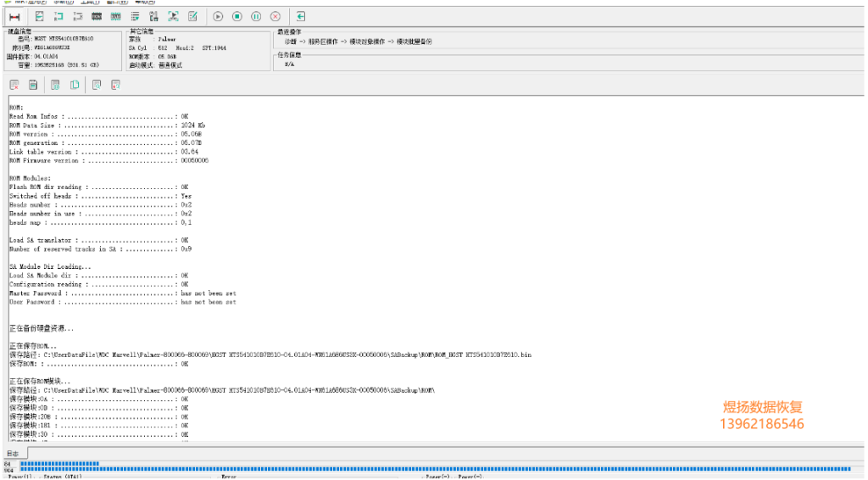The image size is (868, 480).
Task: Select the 'SA Module Dir Loading...' line
Action: click(x=50, y=266)
